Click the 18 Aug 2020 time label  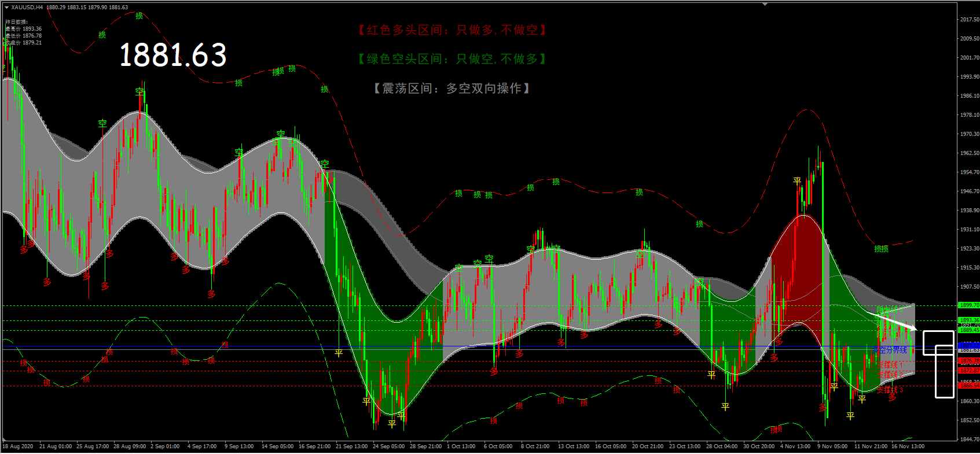[x=19, y=446]
